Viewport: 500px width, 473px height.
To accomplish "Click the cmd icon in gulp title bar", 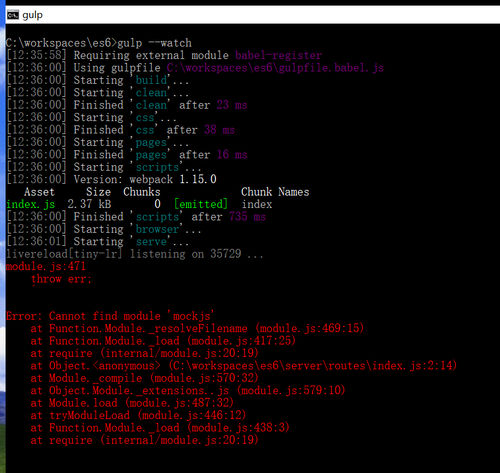I will 13,15.
